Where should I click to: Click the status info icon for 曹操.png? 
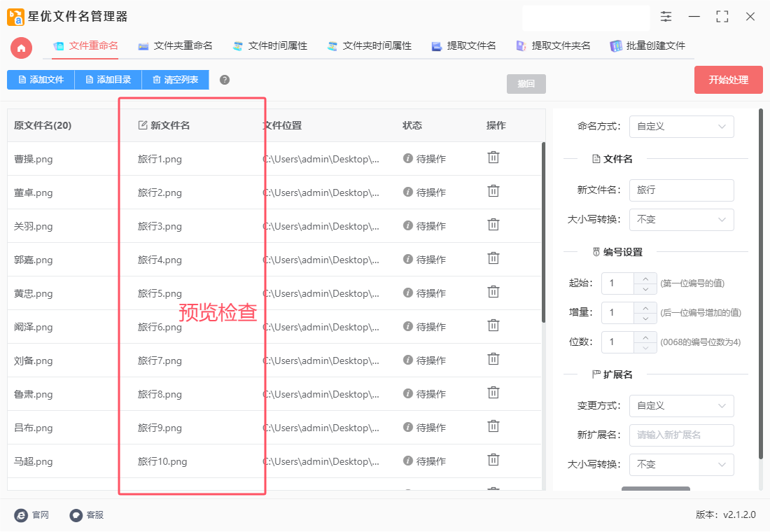pyautogui.click(x=407, y=158)
